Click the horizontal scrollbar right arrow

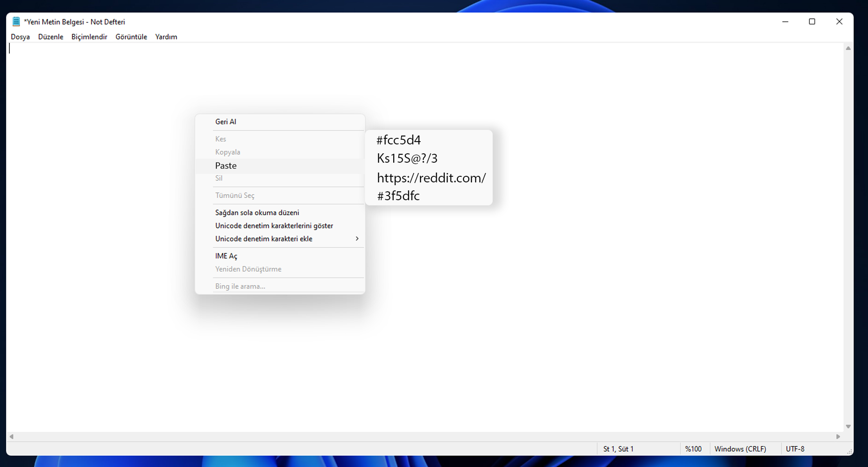pos(838,437)
